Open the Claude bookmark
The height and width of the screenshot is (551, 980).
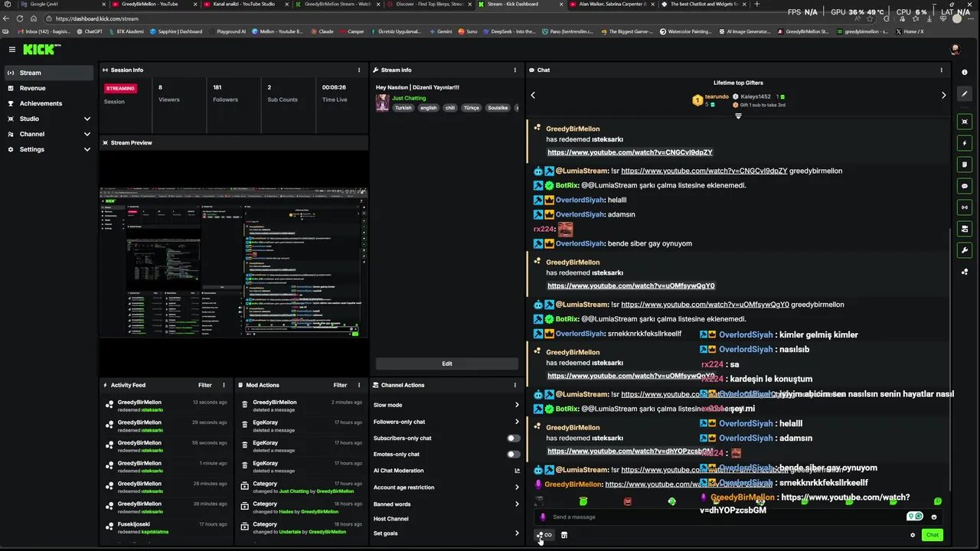pyautogui.click(x=322, y=31)
